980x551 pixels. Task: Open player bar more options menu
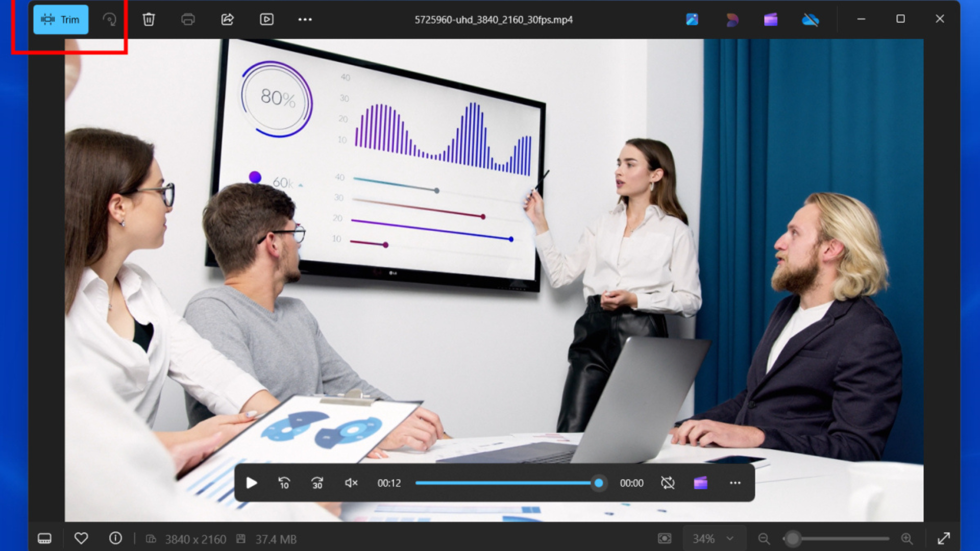[x=735, y=483]
